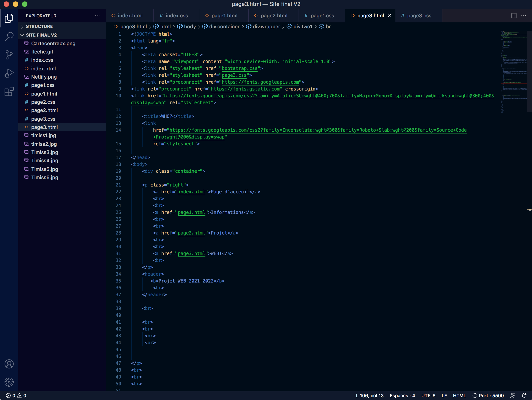Open Timiss3.jpg in the explorer
The width and height of the screenshot is (532, 400).
point(62,152)
